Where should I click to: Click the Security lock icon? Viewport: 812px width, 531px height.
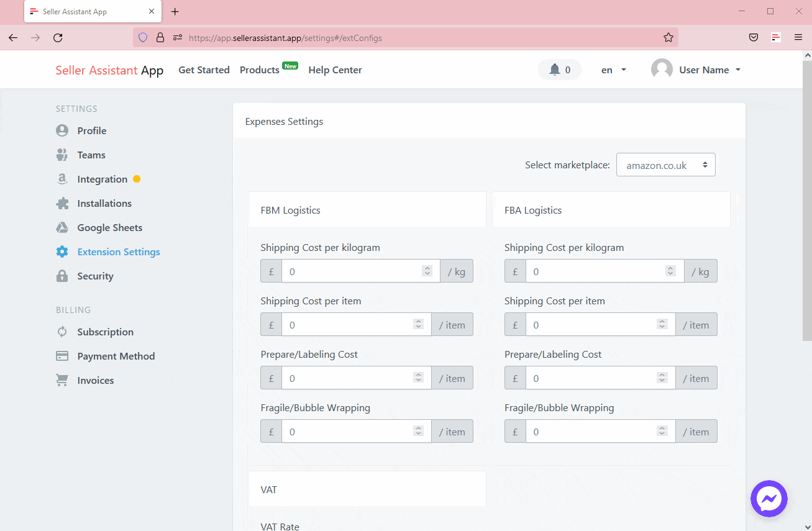pyautogui.click(x=62, y=276)
